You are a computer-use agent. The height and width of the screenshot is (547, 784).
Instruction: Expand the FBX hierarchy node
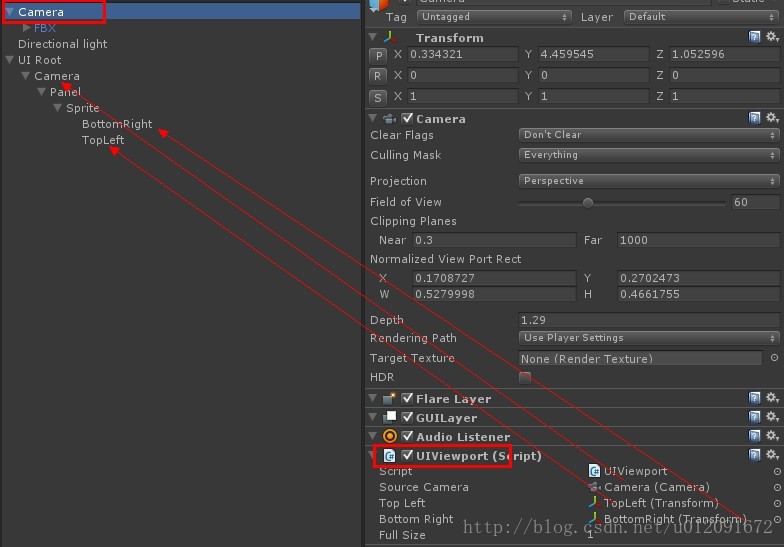pyautogui.click(x=26, y=28)
